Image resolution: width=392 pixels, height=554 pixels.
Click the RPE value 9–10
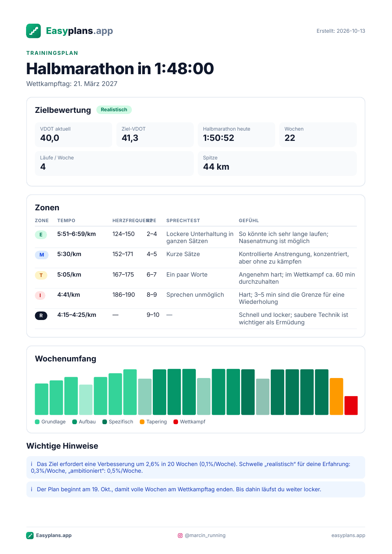point(153,315)
